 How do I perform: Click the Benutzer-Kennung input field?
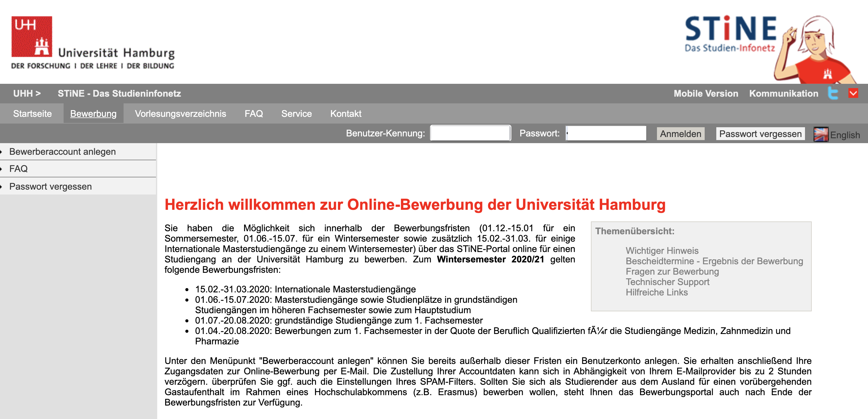[470, 133]
